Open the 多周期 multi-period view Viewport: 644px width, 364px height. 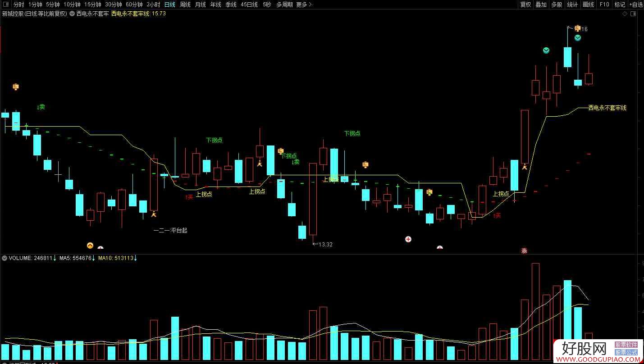(x=284, y=5)
